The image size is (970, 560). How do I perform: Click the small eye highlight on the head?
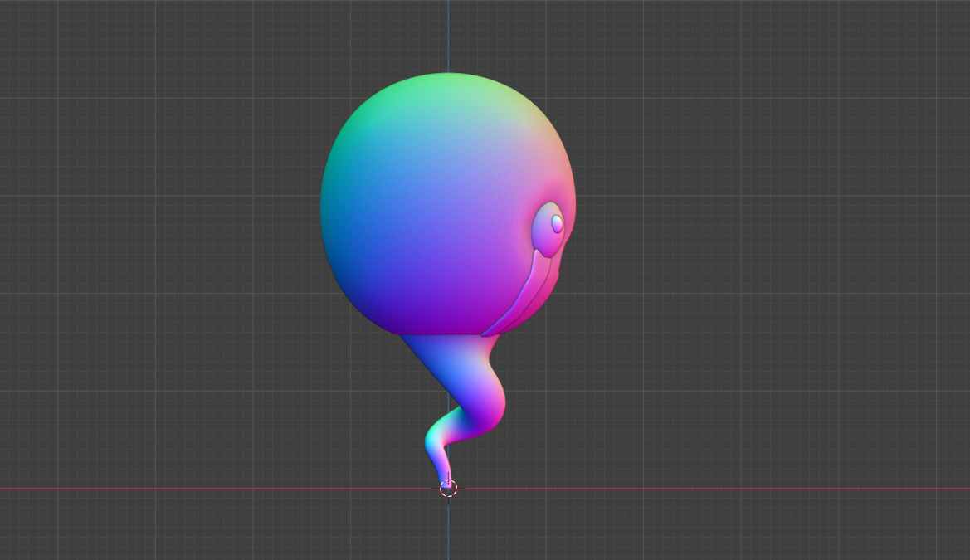[x=557, y=224]
